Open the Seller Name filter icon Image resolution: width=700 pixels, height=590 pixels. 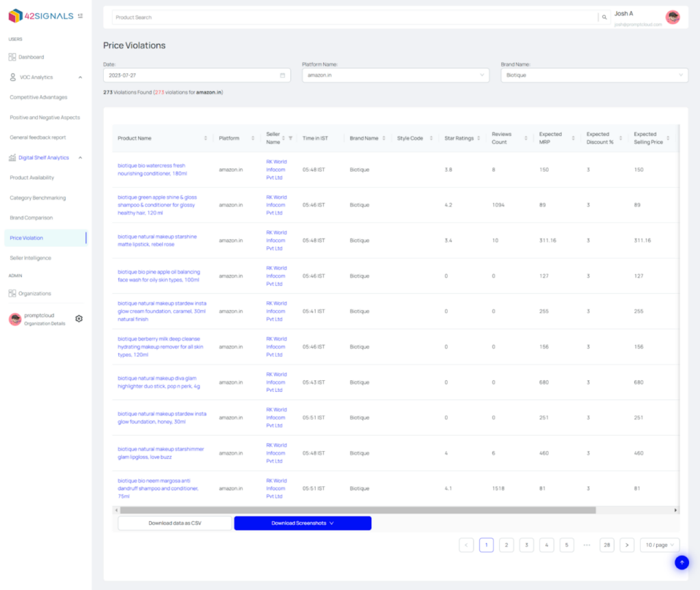pyautogui.click(x=291, y=138)
